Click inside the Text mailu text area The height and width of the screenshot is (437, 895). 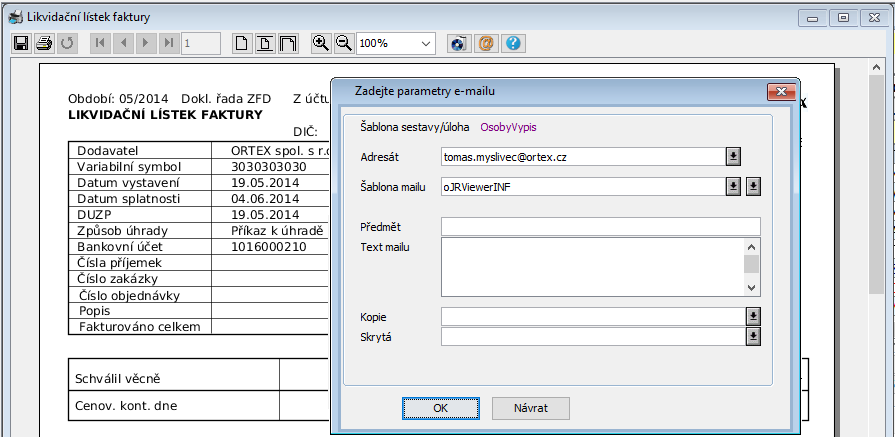592,266
